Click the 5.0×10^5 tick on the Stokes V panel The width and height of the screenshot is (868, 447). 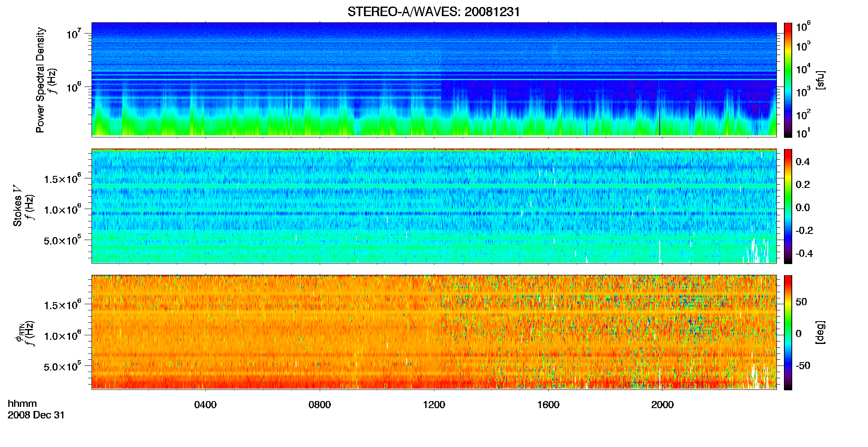pyautogui.click(x=62, y=240)
